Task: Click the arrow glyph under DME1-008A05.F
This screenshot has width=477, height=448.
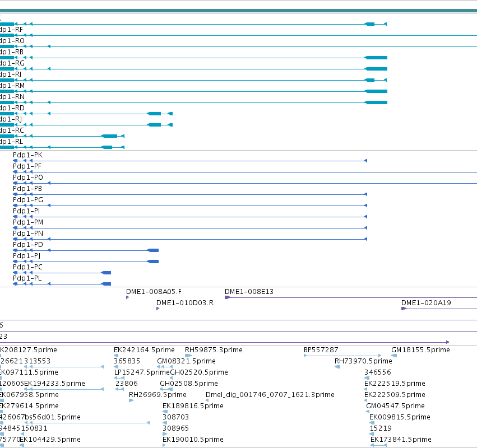Action: pyautogui.click(x=127, y=297)
